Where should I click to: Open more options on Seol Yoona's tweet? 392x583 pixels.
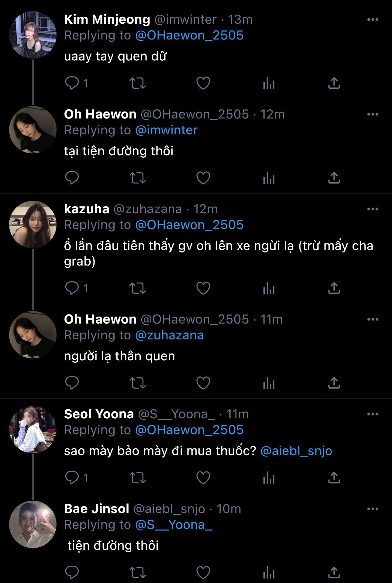point(373,414)
